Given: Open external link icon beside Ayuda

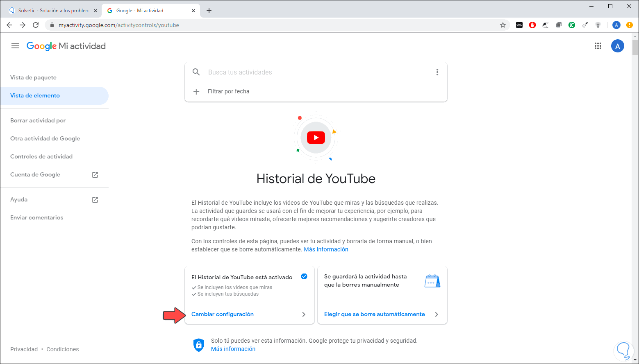Looking at the screenshot, I should point(95,200).
